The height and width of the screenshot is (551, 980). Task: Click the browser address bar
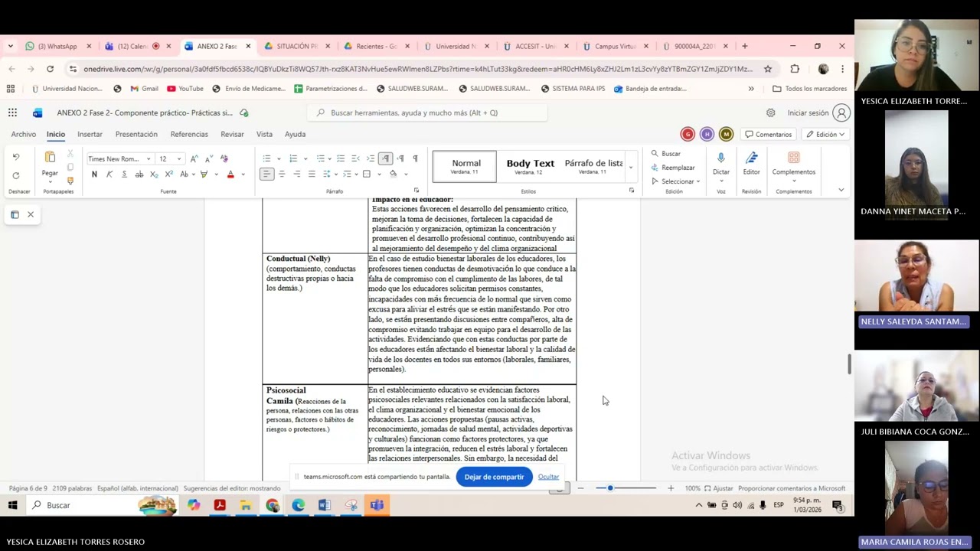pyautogui.click(x=418, y=69)
